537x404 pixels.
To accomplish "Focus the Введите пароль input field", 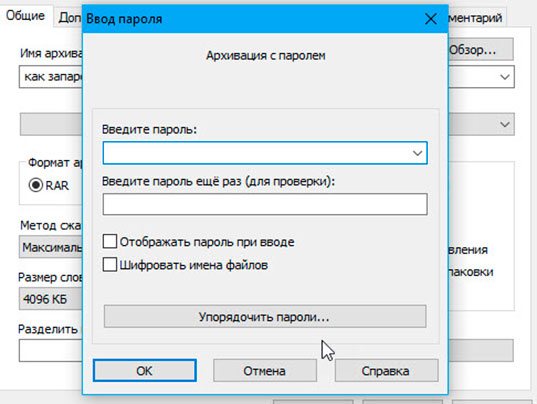I will click(x=256, y=153).
